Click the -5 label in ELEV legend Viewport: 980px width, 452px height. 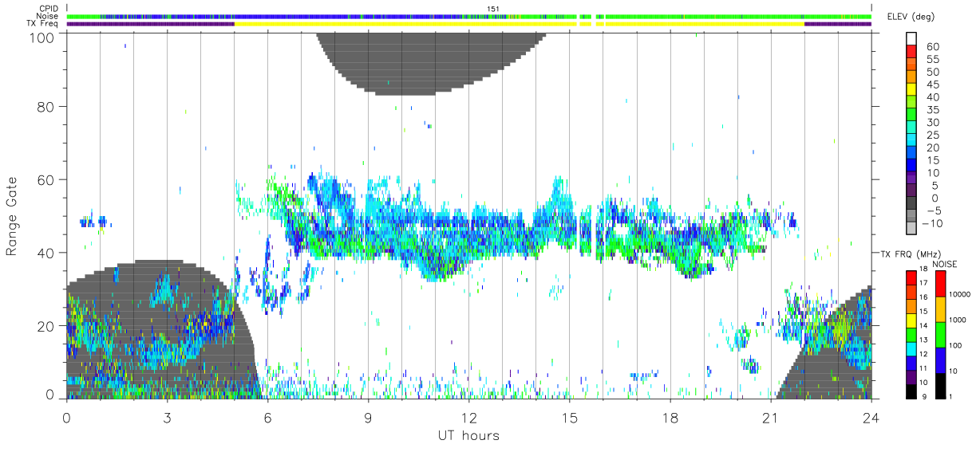[933, 210]
